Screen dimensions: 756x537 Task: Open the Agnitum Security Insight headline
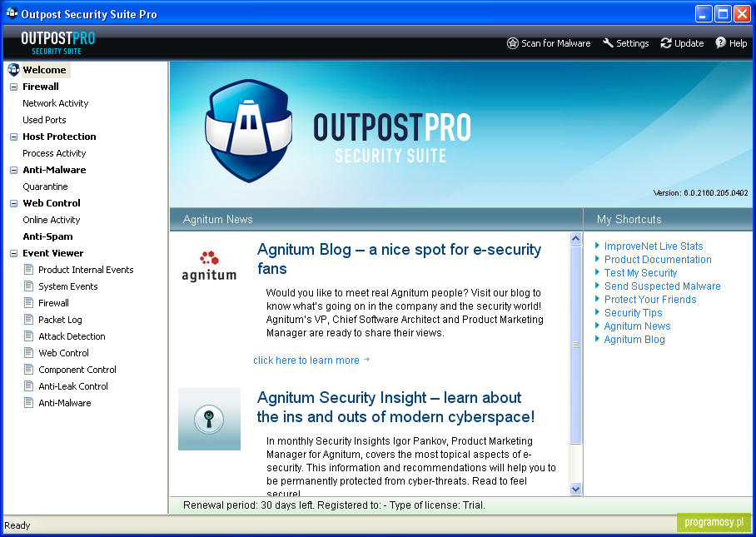pos(395,407)
